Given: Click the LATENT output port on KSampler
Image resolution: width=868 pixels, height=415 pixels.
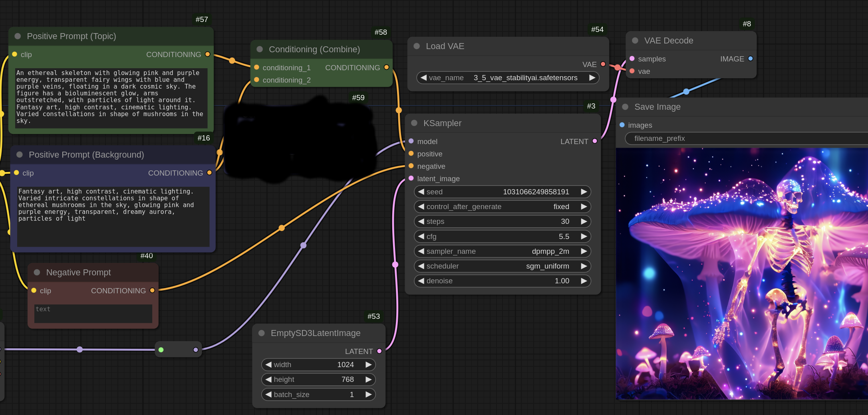Looking at the screenshot, I should pyautogui.click(x=594, y=141).
